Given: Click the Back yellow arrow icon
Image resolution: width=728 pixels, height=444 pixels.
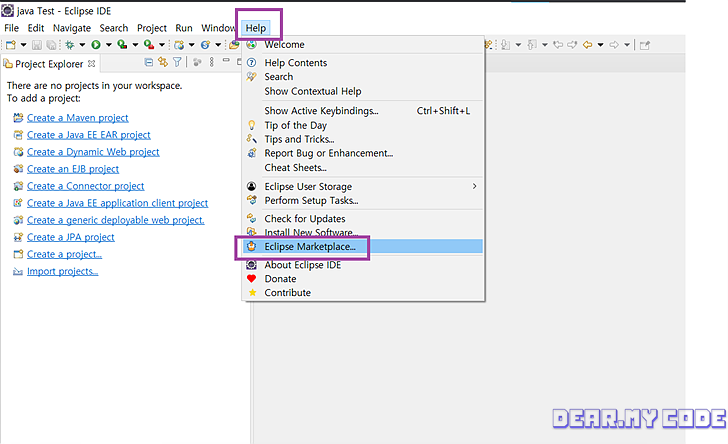Looking at the screenshot, I should pyautogui.click(x=588, y=45).
